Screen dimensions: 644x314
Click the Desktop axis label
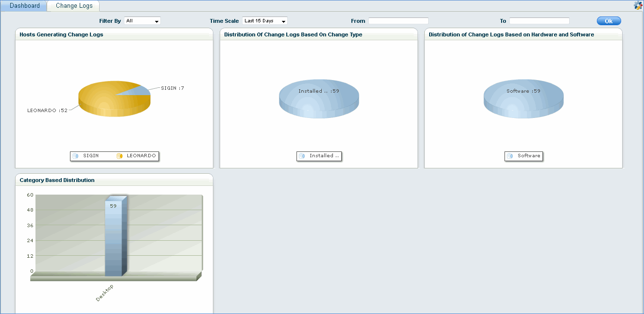point(104,293)
